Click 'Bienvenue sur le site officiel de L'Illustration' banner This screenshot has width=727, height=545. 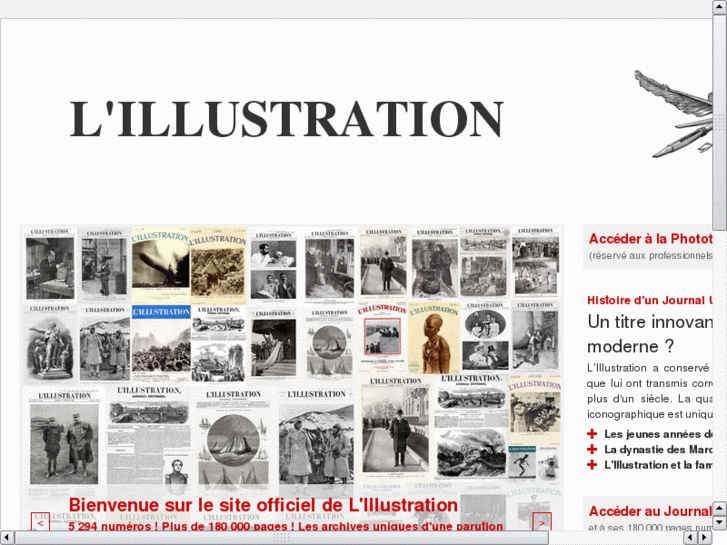click(263, 505)
